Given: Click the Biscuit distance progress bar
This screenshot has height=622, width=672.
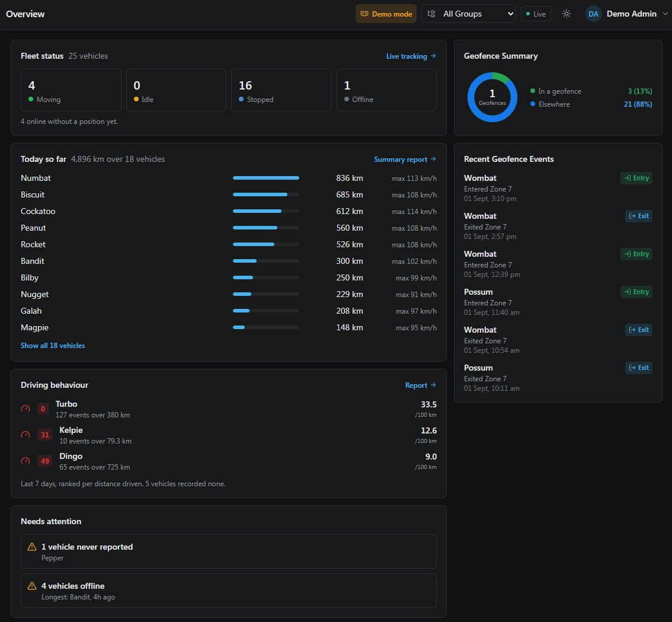Looking at the screenshot, I should click(x=265, y=194).
